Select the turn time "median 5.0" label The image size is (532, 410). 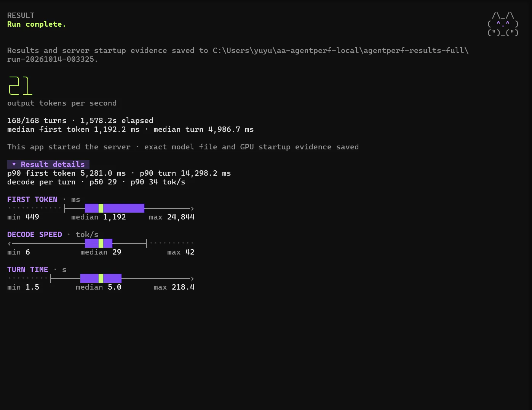pyautogui.click(x=99, y=287)
